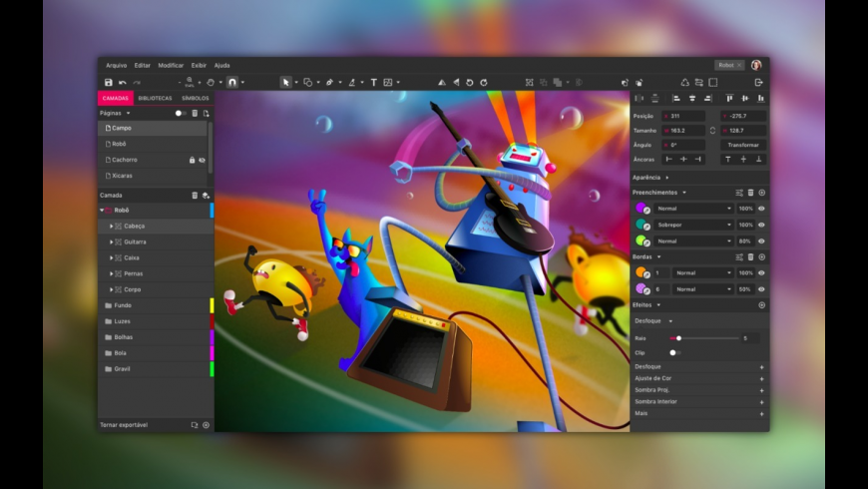Add a new effect in Efeitos

pos(761,305)
